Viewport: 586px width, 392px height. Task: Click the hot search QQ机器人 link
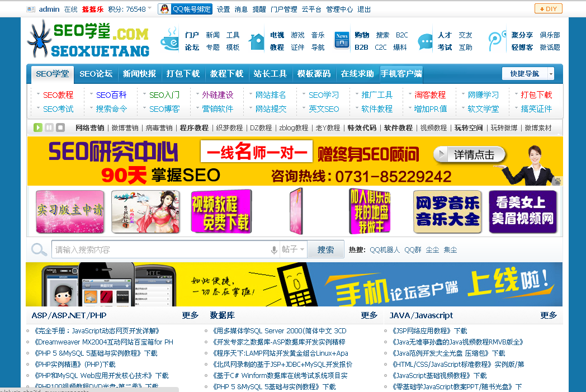pos(385,249)
